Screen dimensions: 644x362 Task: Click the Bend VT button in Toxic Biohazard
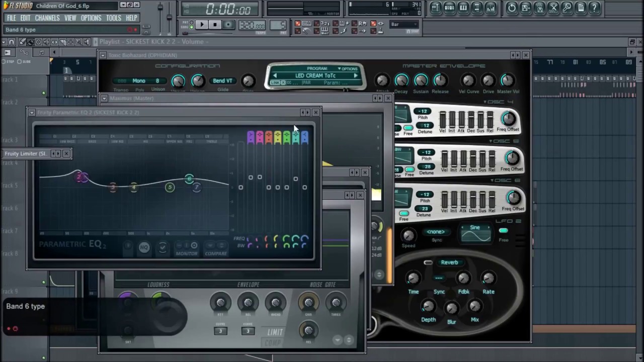coord(222,81)
